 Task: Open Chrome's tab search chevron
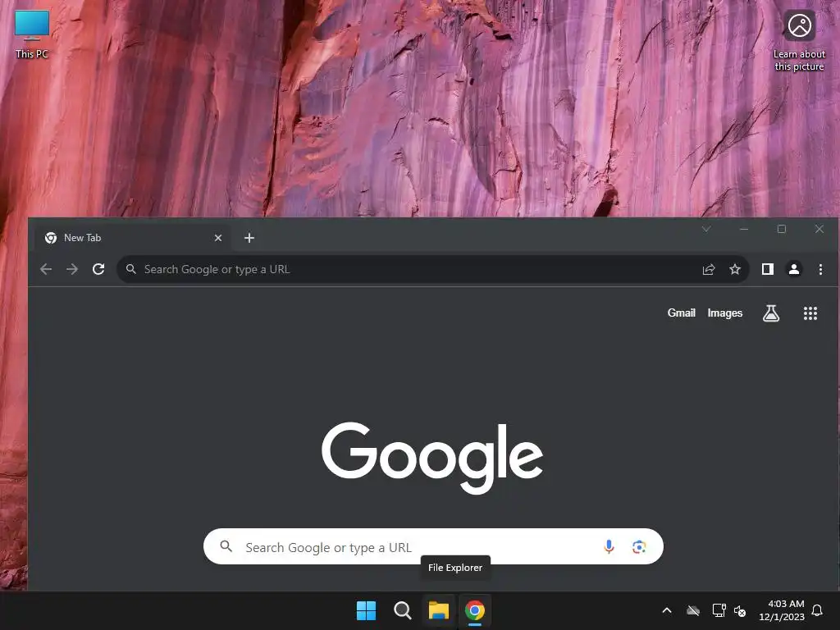tap(706, 229)
